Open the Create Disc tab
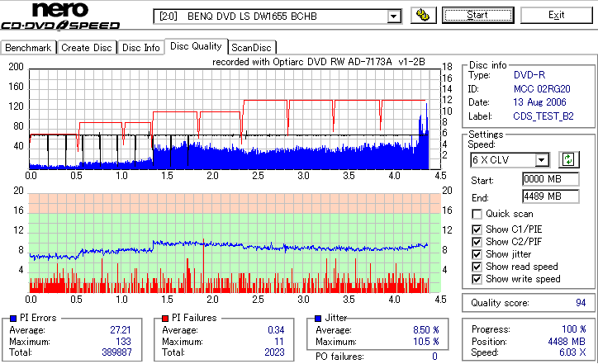 (x=87, y=48)
